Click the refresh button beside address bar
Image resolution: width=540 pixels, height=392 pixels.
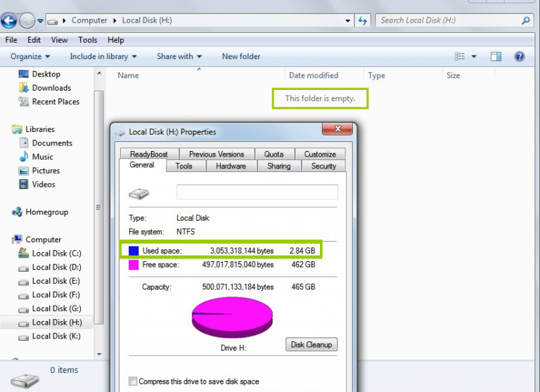tap(363, 20)
